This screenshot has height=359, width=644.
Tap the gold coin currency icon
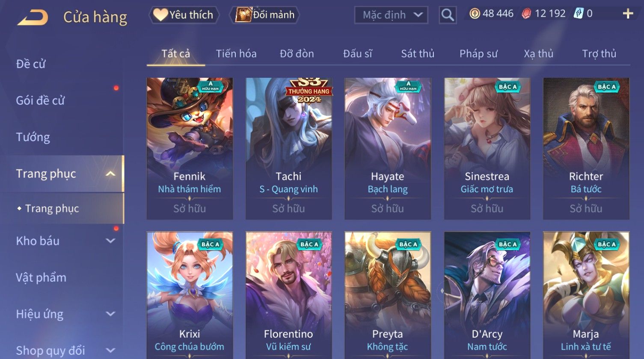475,14
